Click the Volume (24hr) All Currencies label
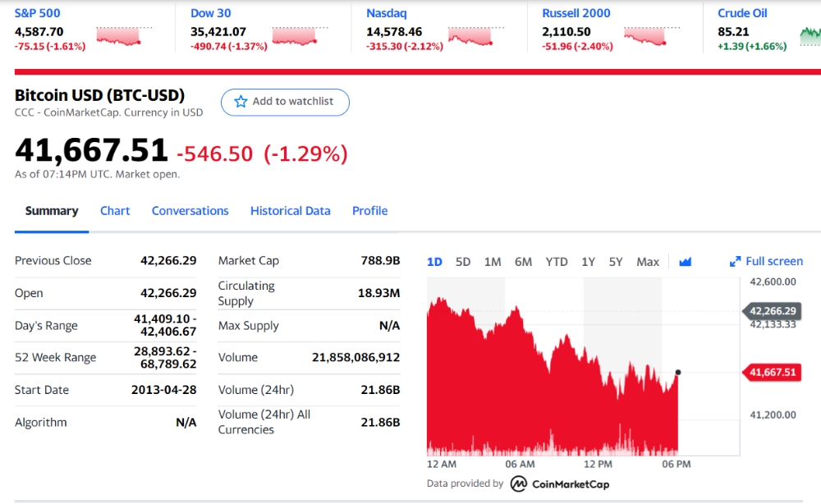The height and width of the screenshot is (504, 821). (x=264, y=422)
